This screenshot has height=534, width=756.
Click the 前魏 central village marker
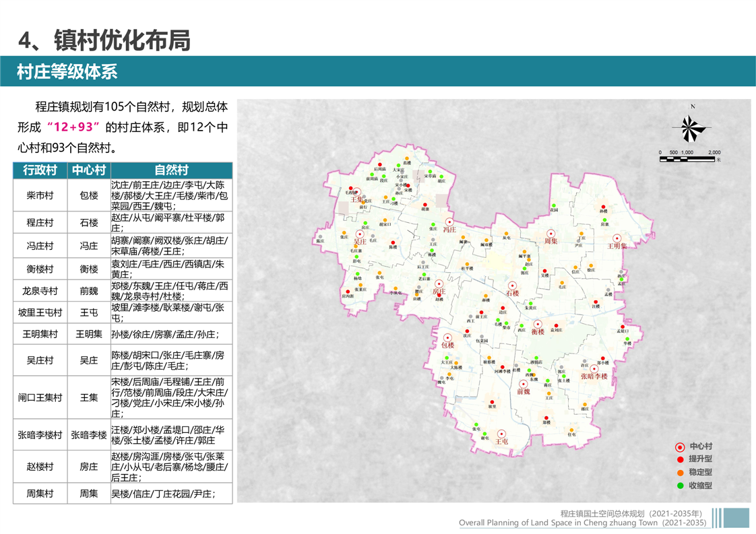523,384
